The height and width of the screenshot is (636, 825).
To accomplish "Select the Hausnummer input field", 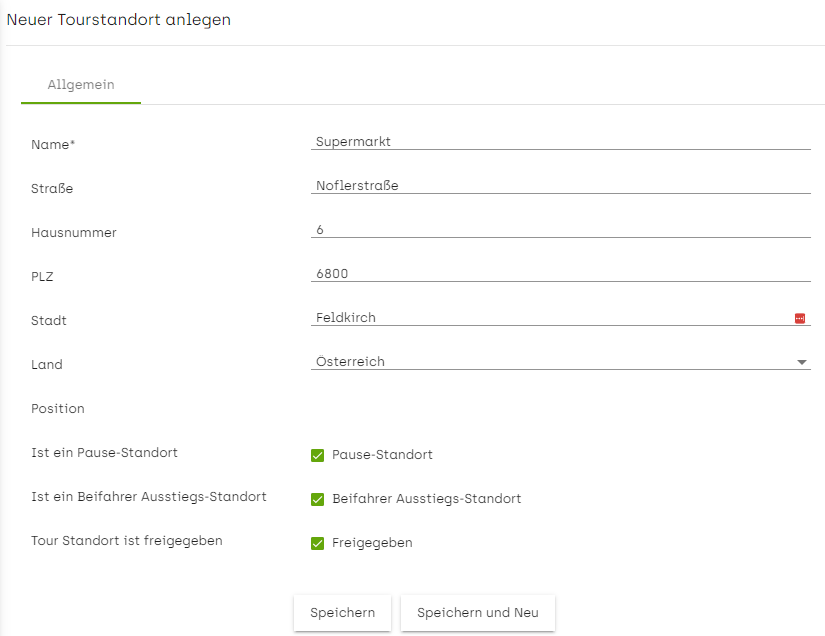I will click(560, 230).
